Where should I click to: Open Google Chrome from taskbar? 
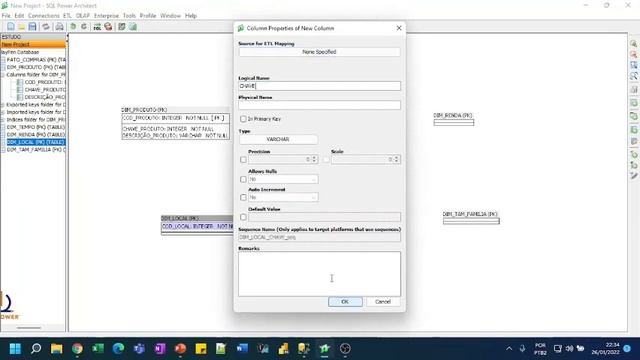click(77, 349)
